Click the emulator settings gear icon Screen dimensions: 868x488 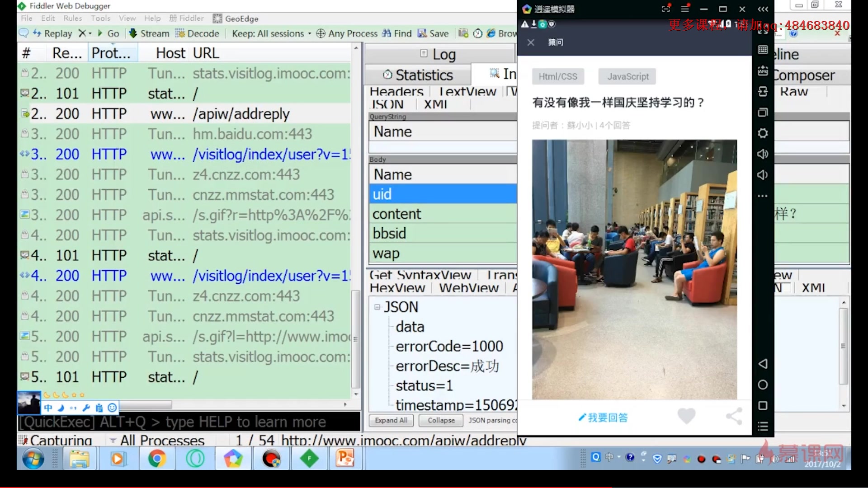[763, 133]
